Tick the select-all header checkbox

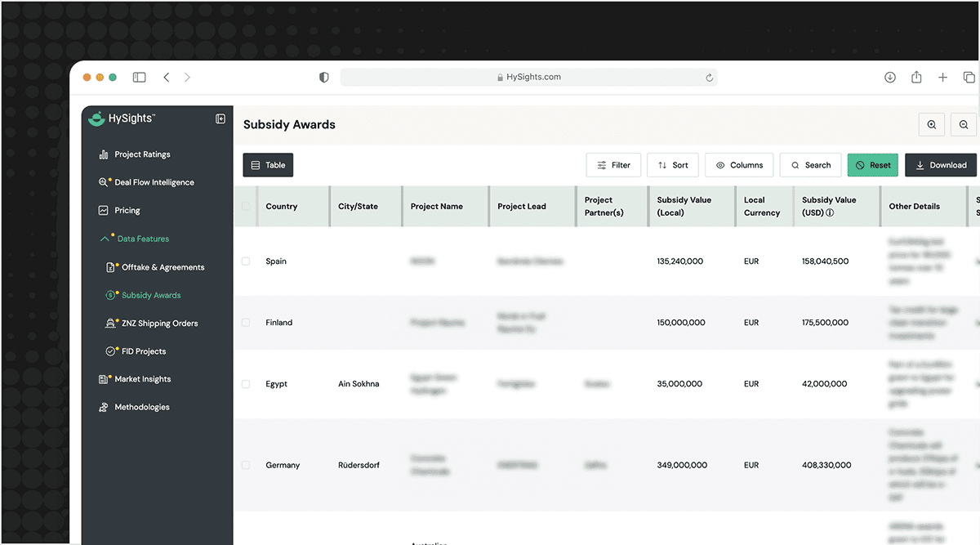(246, 207)
